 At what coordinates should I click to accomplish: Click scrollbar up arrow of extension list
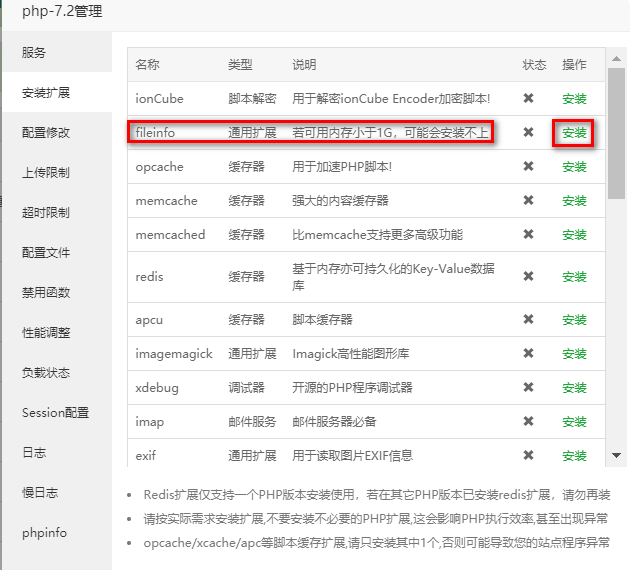click(x=616, y=59)
